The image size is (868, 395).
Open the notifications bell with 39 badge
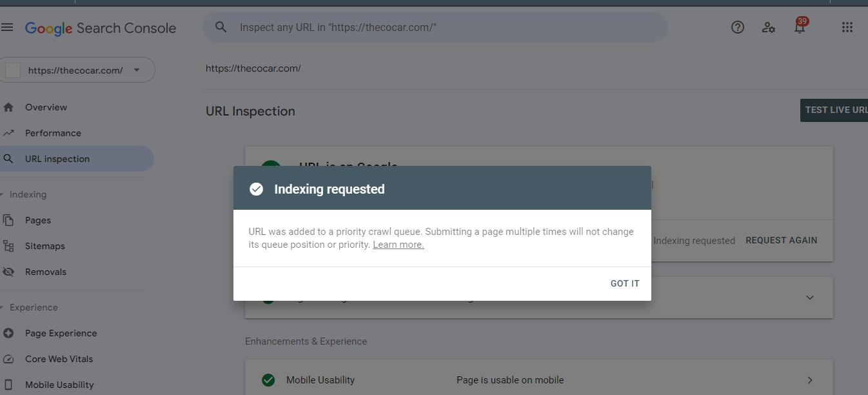pos(800,26)
